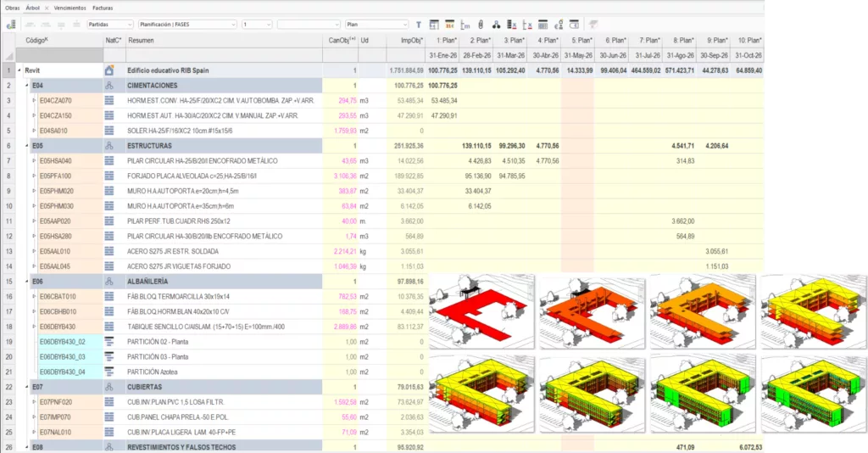Click the house icon in the Revit row

109,70
